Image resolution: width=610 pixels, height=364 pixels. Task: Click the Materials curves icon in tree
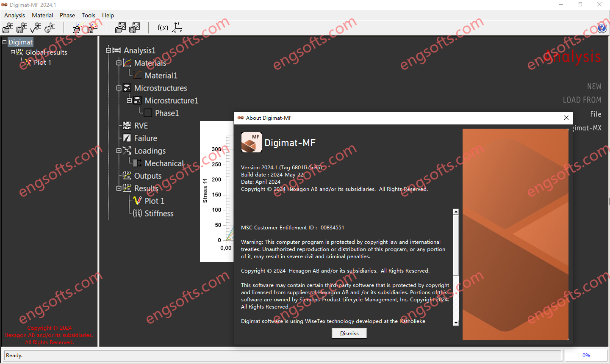tap(127, 63)
